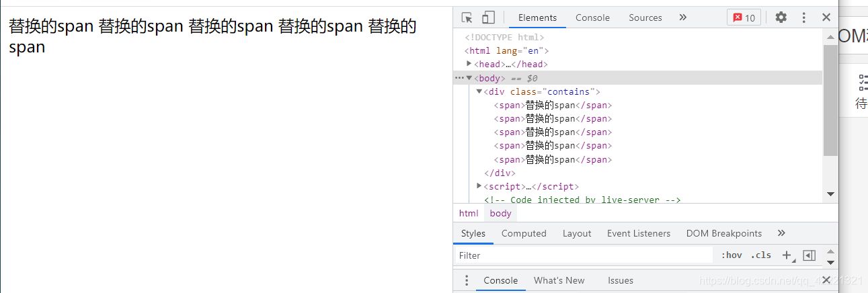Screen dimensions: 868x293
Task: Click the rendered 替换的span page text
Action: [212, 36]
